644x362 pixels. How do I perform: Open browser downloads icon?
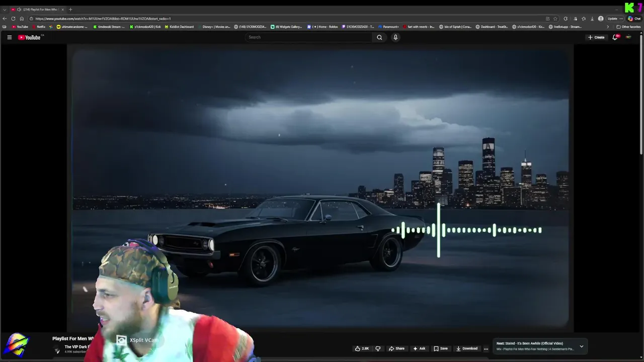[x=592, y=19]
